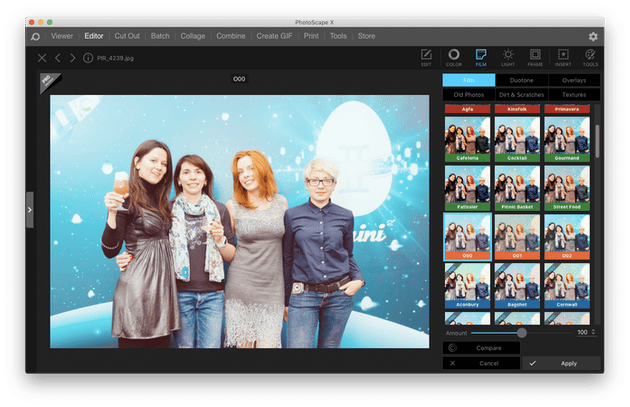Apply the Picnic Basket film preset
Image resolution: width=630 pixels, height=407 pixels.
click(517, 188)
